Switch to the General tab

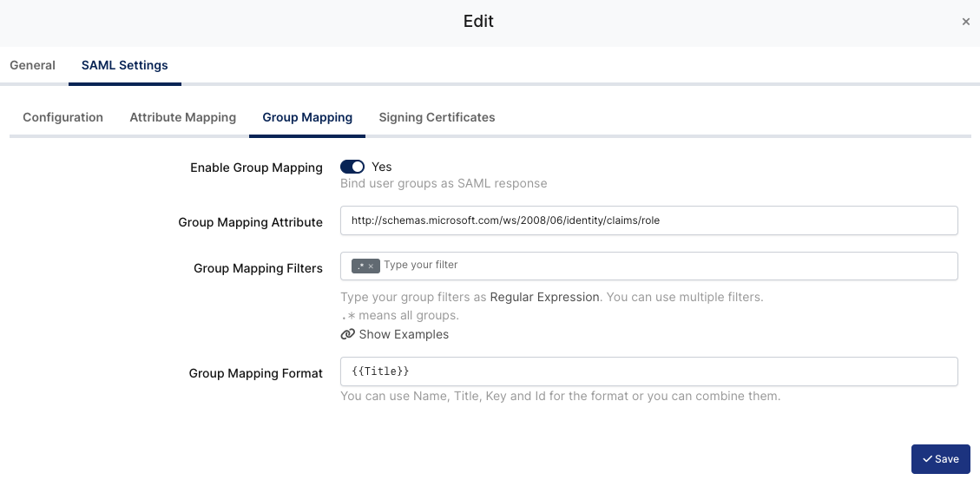(33, 65)
